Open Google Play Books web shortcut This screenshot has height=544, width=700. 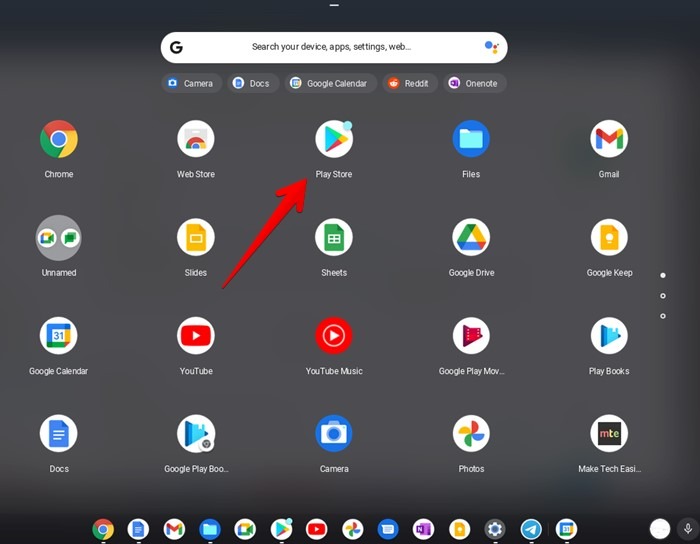[196, 433]
